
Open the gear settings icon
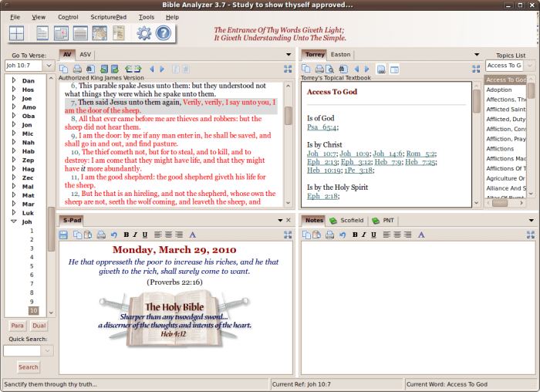pyautogui.click(x=144, y=33)
